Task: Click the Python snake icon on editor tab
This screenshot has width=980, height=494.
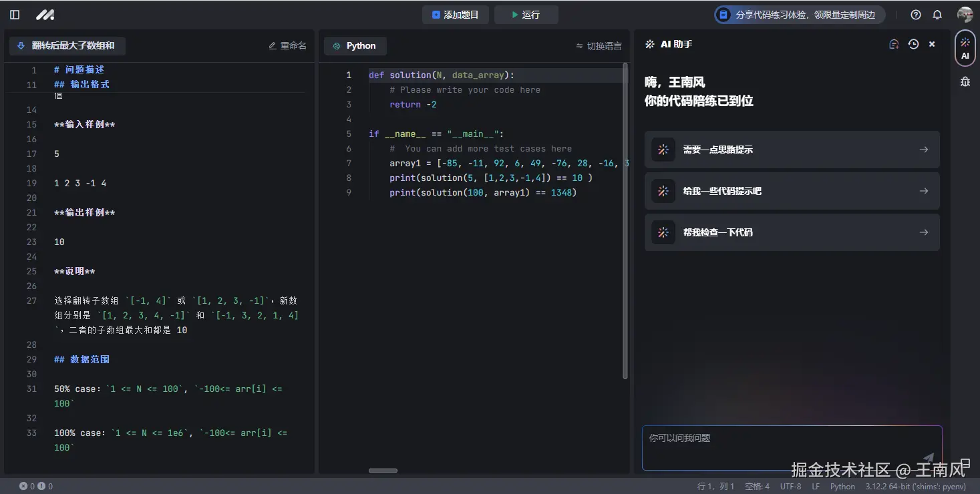Action: [x=335, y=45]
